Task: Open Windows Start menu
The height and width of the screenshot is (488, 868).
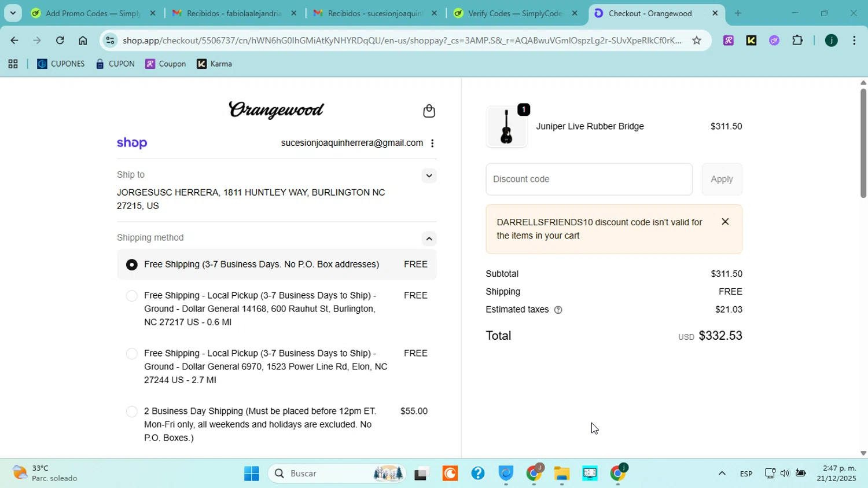Action: coord(252,474)
